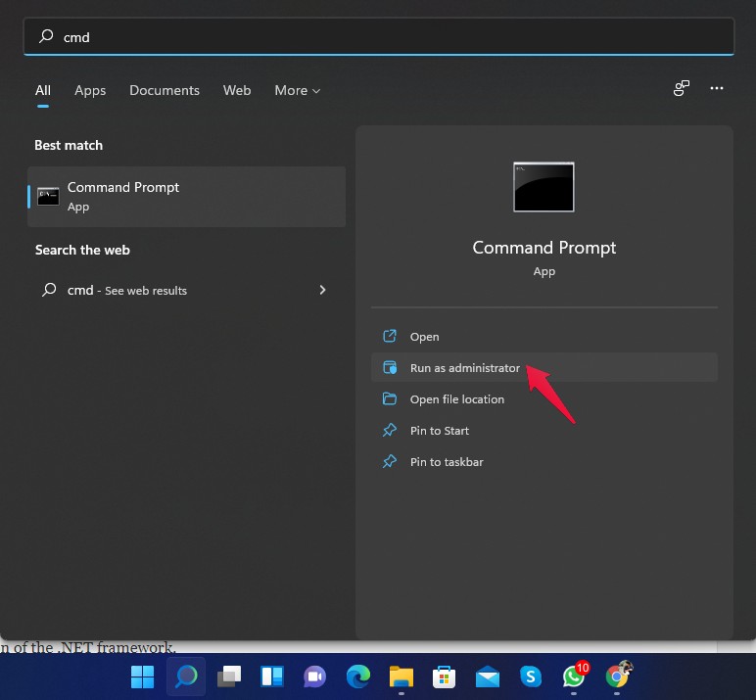Open Microsoft Store from the taskbar
This screenshot has height=700, width=756.
[x=444, y=677]
